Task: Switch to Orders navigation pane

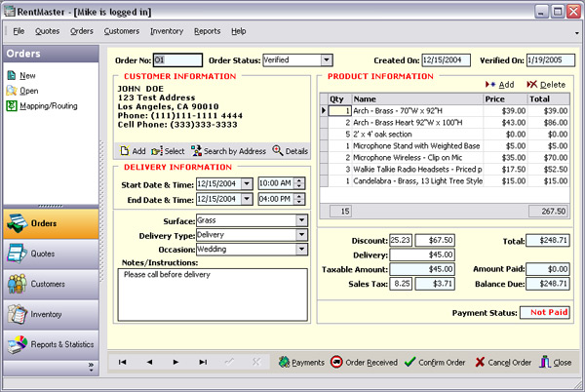Action: tap(51, 223)
